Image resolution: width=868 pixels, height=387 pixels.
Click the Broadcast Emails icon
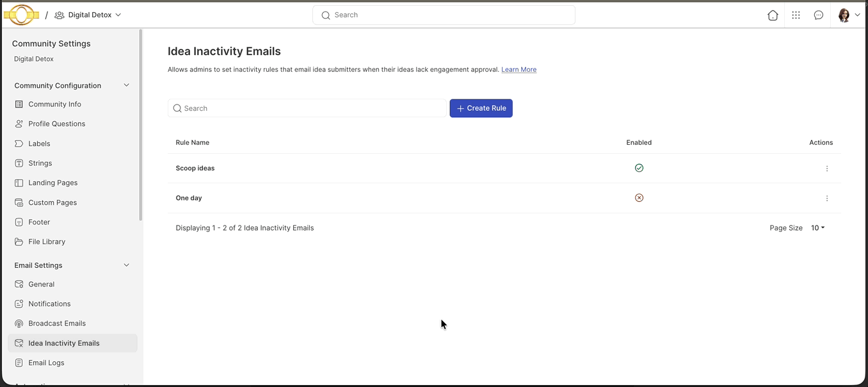19,323
